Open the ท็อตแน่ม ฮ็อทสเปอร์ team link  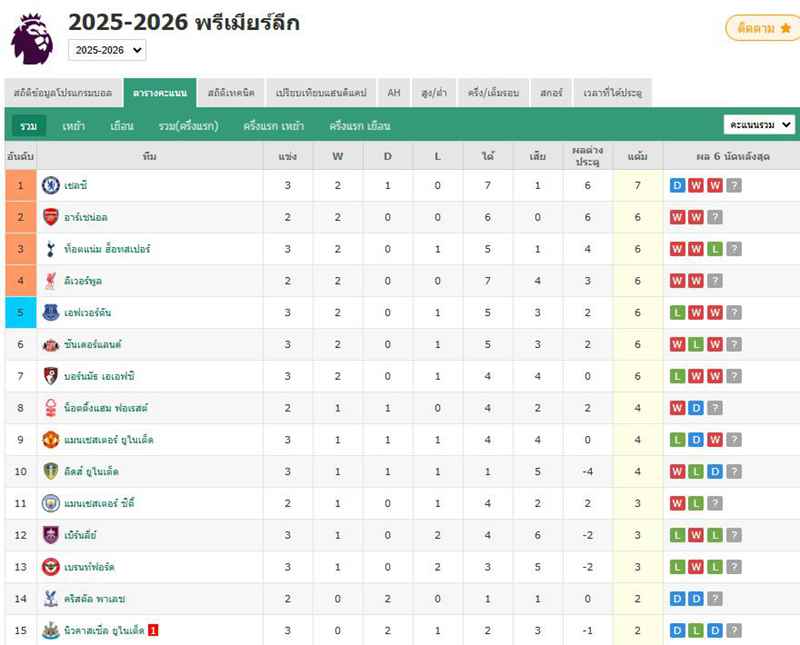(x=107, y=249)
